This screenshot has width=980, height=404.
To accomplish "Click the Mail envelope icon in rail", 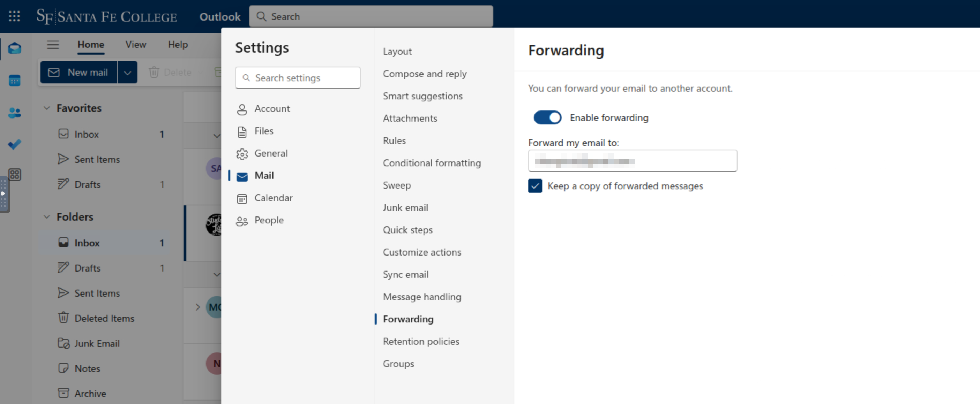I will [14, 48].
